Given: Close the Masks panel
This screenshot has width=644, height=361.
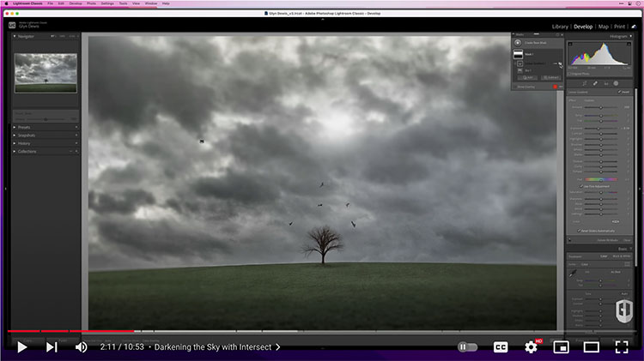Looking at the screenshot, I should tap(562, 35).
